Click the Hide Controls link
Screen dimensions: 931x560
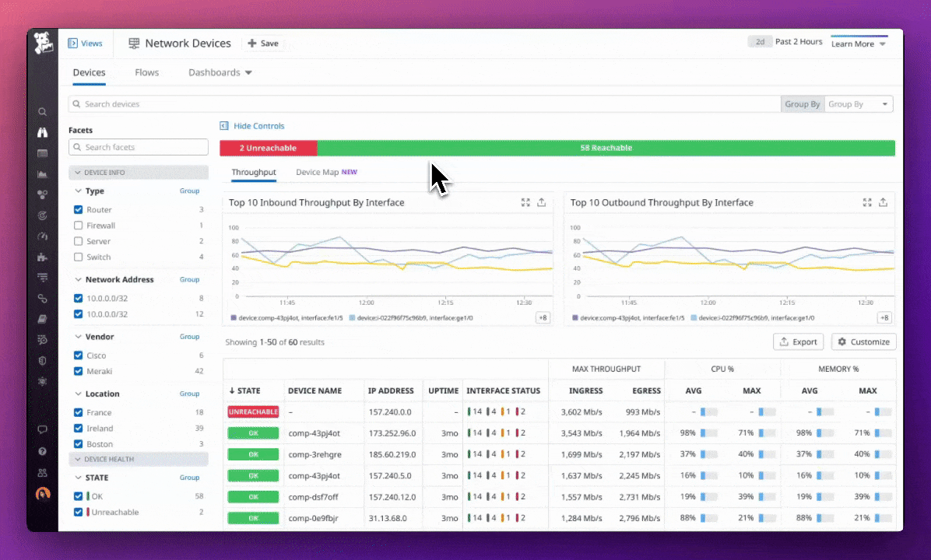click(259, 126)
